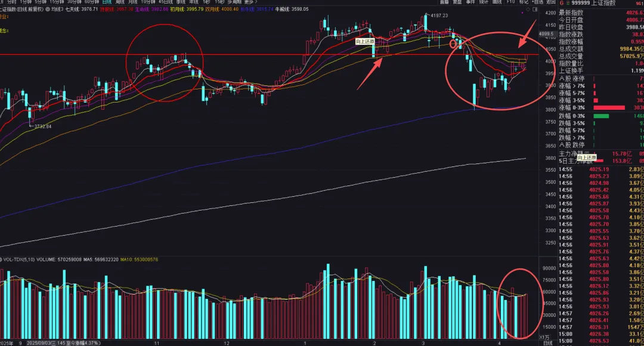
Task: Click the 15:00 4026.53 last tick row
Action: 601,341
